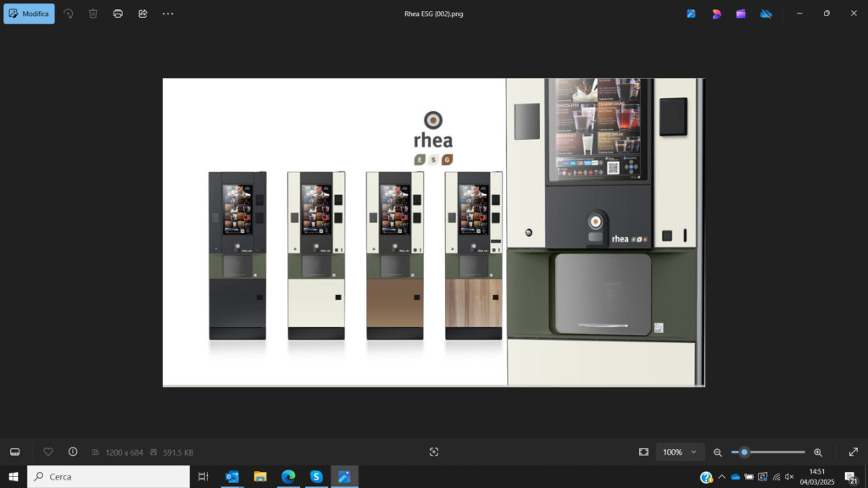Open Wi-Fi network settings in the tray
Screen dimensions: 868x488
coord(776,477)
